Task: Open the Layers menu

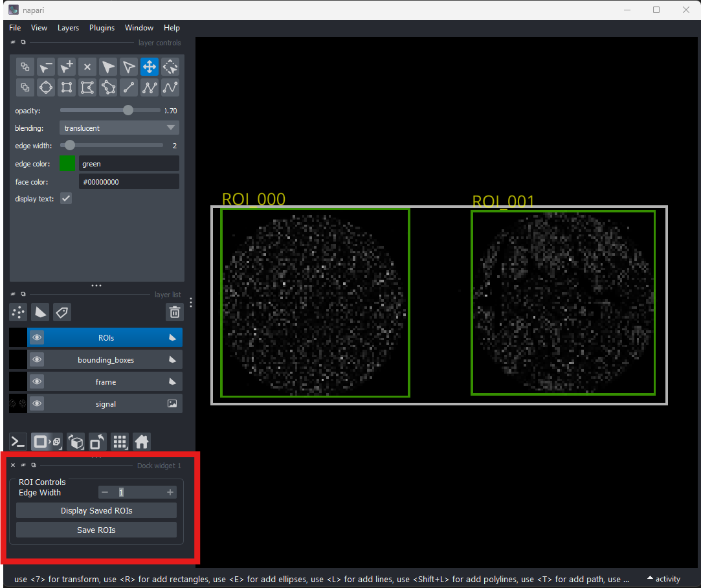Action: (68, 28)
